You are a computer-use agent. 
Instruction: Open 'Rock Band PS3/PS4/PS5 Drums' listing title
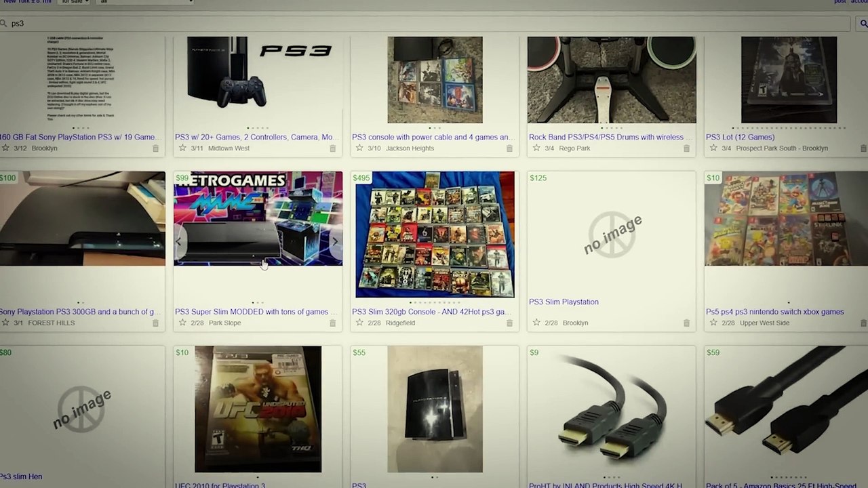610,137
